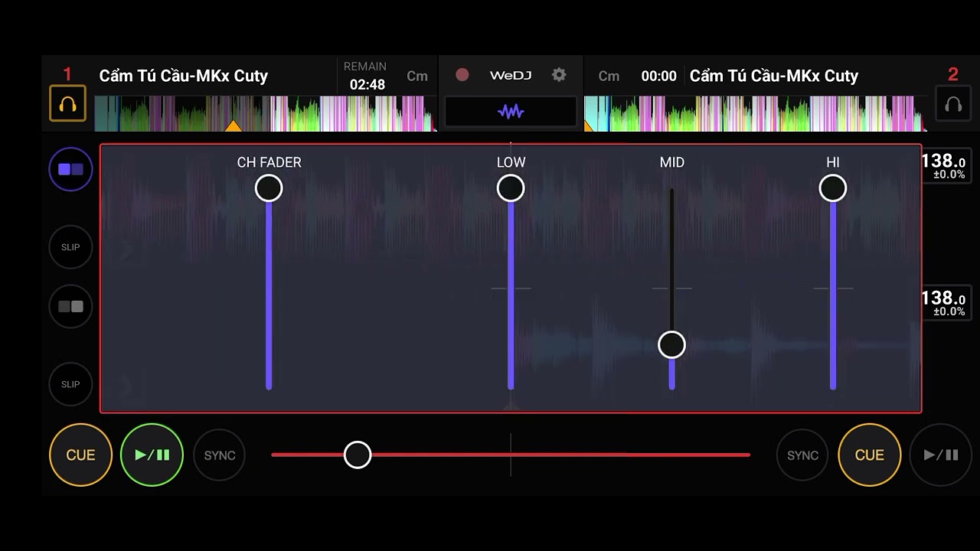Tap the left deck Cm key label
The width and height of the screenshot is (980, 551).
pos(417,76)
